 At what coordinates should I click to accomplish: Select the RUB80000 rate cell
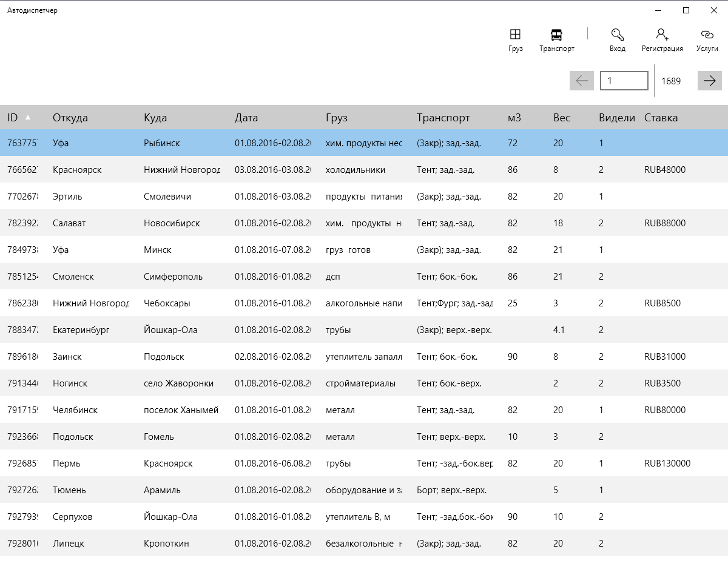pyautogui.click(x=665, y=410)
